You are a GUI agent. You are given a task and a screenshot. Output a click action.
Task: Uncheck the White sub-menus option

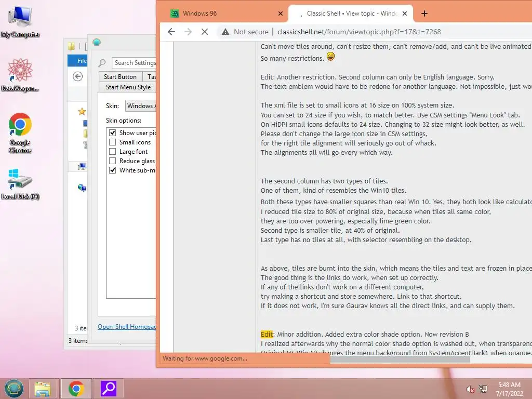pos(112,170)
